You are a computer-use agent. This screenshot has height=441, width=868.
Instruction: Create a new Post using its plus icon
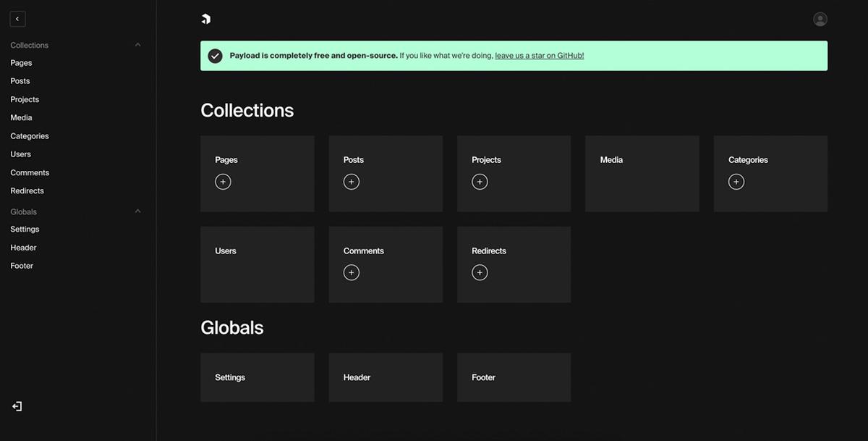coord(352,181)
